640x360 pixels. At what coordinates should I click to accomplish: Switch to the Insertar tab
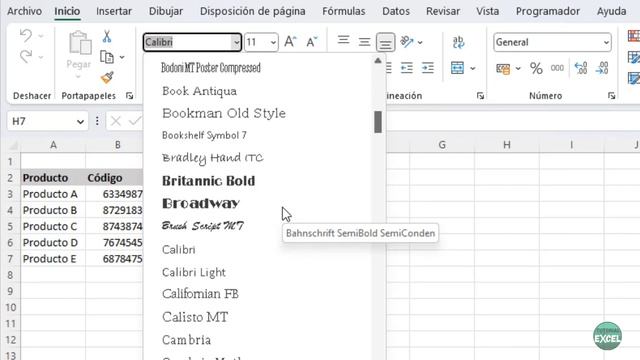click(114, 11)
